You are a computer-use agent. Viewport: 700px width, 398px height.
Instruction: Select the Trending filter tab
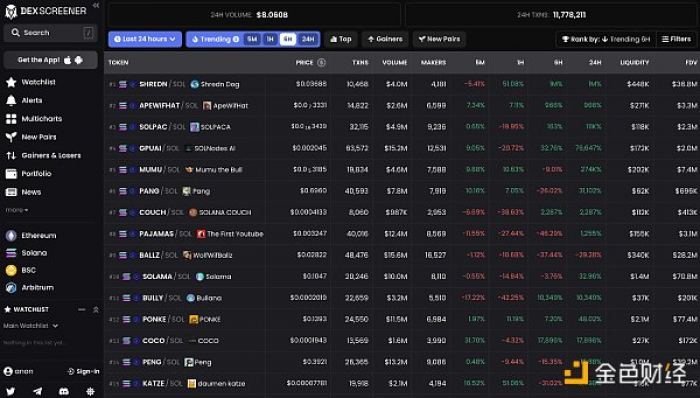(x=215, y=39)
